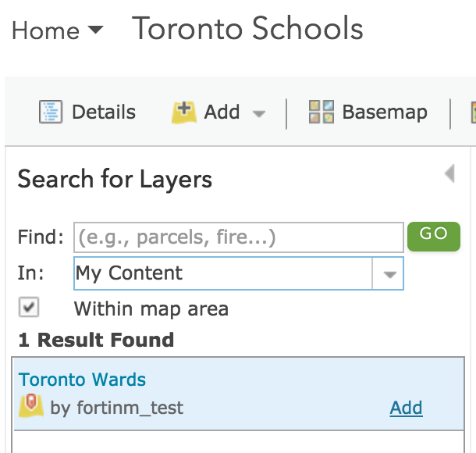Image resolution: width=476 pixels, height=453 pixels.
Task: Open the Details panel icon
Action: coord(51,112)
